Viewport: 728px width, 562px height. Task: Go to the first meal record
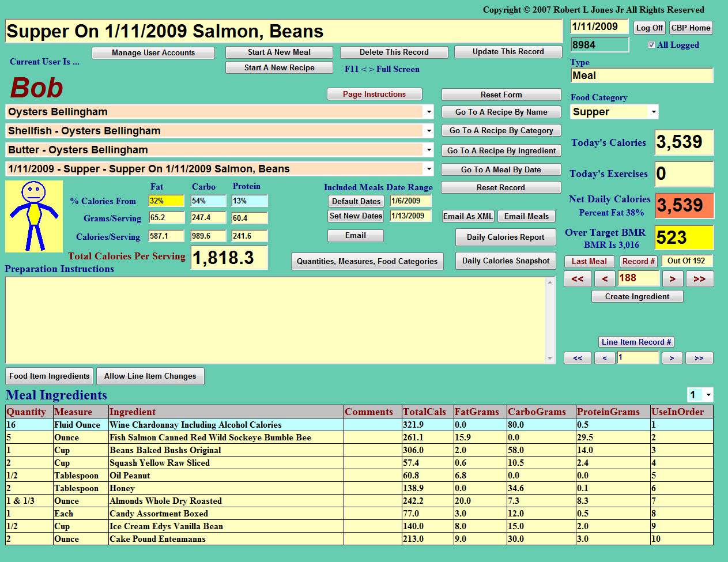point(578,279)
